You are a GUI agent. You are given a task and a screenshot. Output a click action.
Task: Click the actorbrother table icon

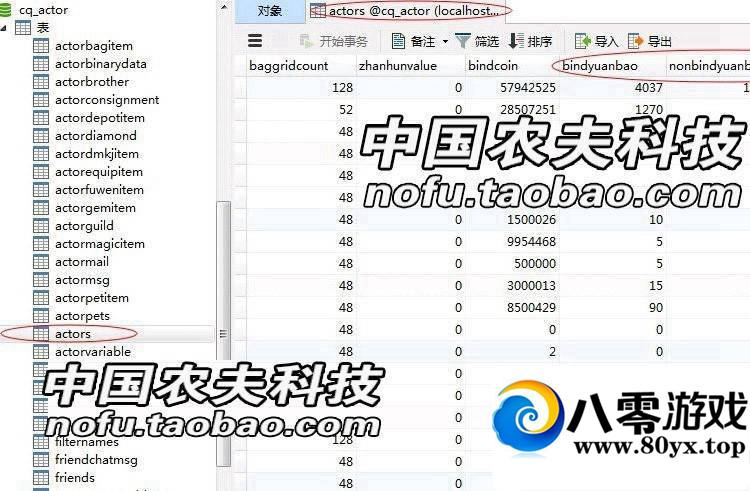[41, 82]
